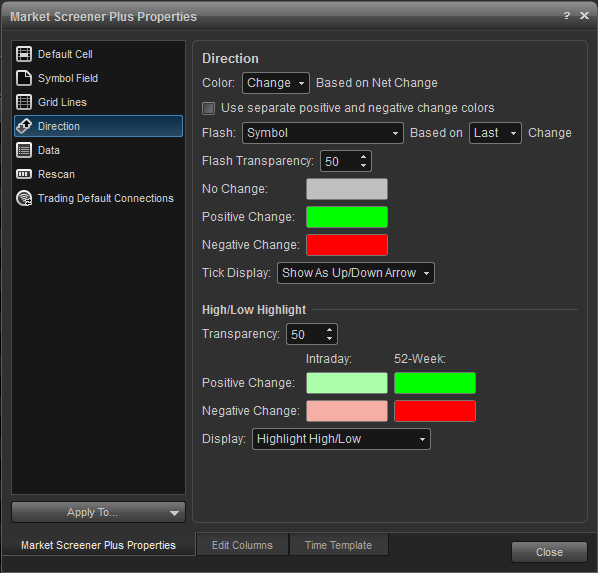Image resolution: width=598 pixels, height=573 pixels.
Task: Open the Color Change dropdown
Action: pyautogui.click(x=276, y=83)
